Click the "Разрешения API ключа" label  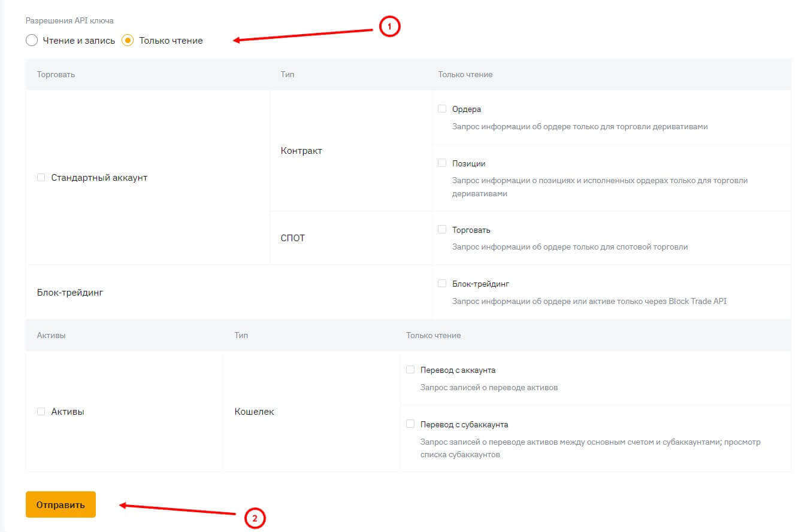click(x=69, y=21)
